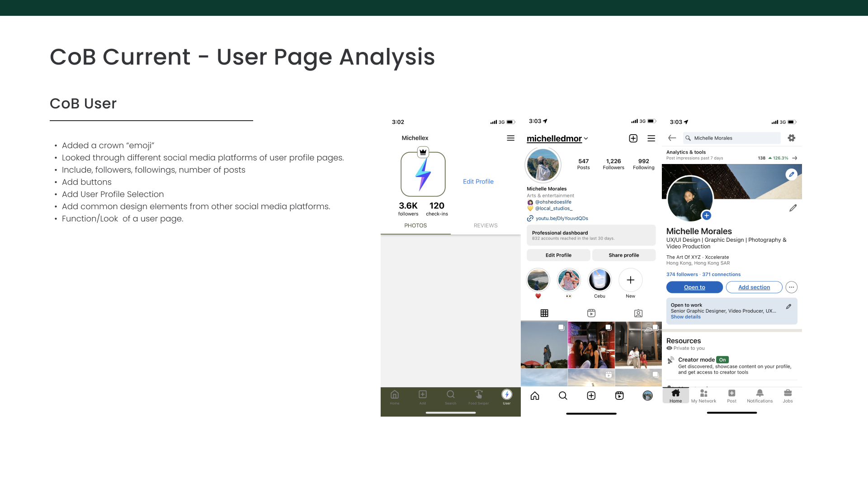Open the youtu.be/DlyYouvdQDs link
Screen dimensions: 868x488
click(x=562, y=218)
